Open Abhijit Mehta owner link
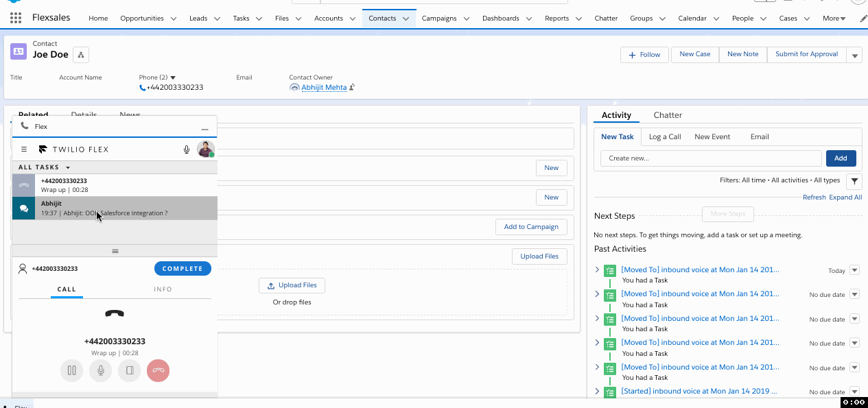The height and width of the screenshot is (408, 868). [x=324, y=88]
